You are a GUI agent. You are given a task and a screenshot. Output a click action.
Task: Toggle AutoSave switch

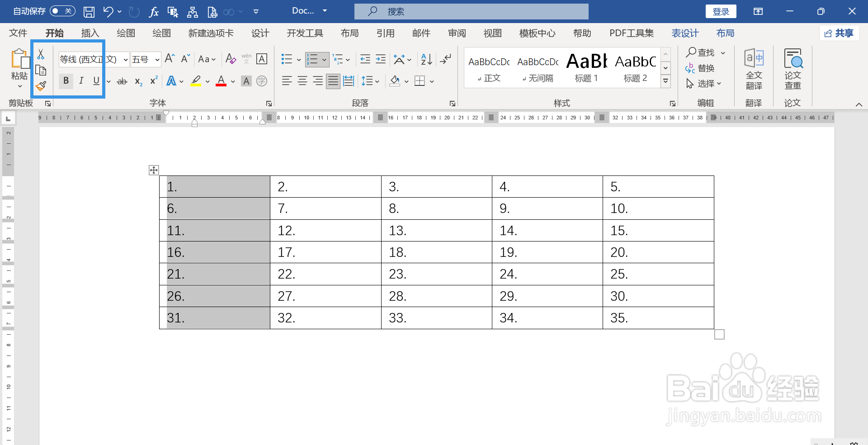[62, 11]
